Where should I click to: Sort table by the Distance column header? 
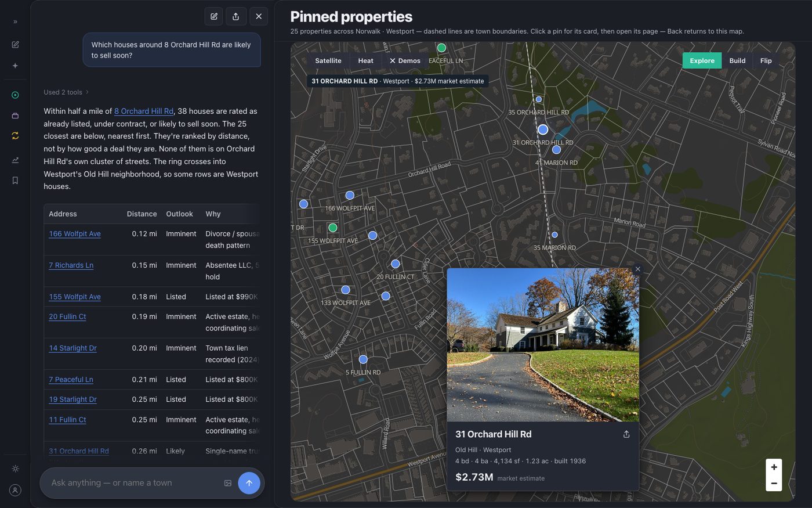point(142,214)
